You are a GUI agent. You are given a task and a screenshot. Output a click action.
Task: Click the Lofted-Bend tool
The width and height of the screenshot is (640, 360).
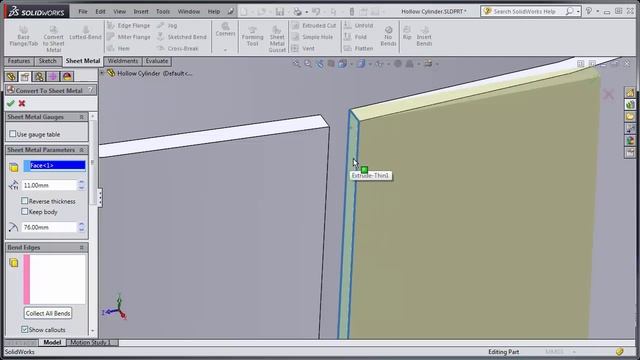coord(85,33)
